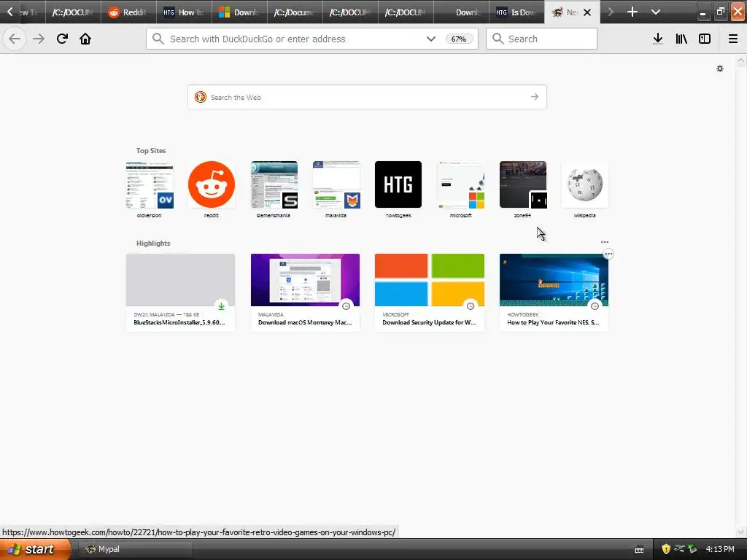Click the Top Sites heading
The image size is (747, 560).
(151, 150)
